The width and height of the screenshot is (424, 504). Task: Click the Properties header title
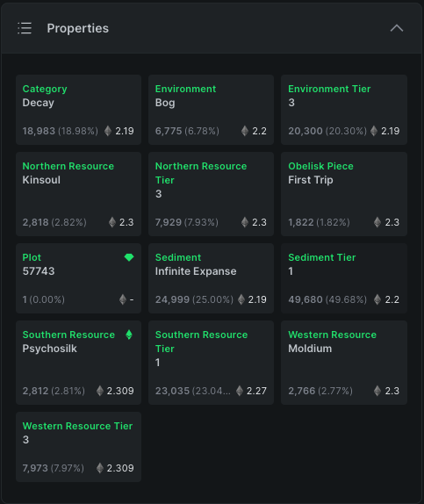pos(78,28)
